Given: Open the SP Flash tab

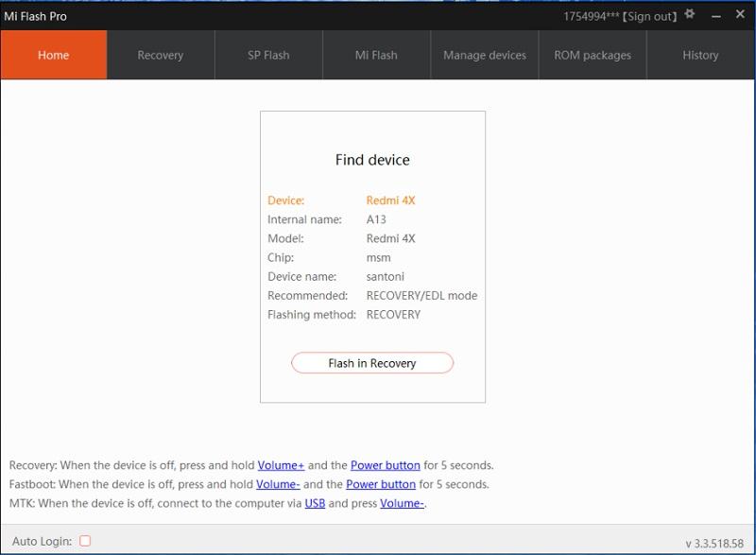Looking at the screenshot, I should pos(268,55).
